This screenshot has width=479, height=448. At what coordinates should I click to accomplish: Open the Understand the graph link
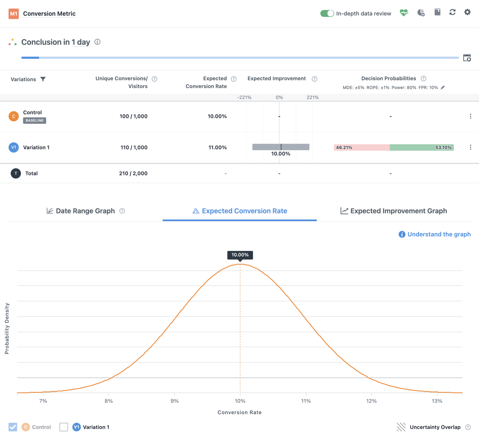(x=434, y=234)
